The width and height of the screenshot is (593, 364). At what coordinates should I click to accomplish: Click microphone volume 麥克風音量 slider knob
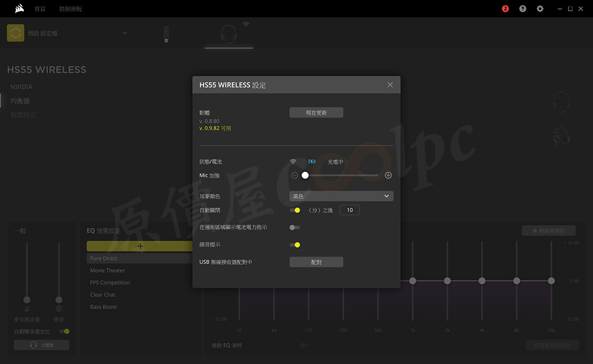click(x=27, y=300)
